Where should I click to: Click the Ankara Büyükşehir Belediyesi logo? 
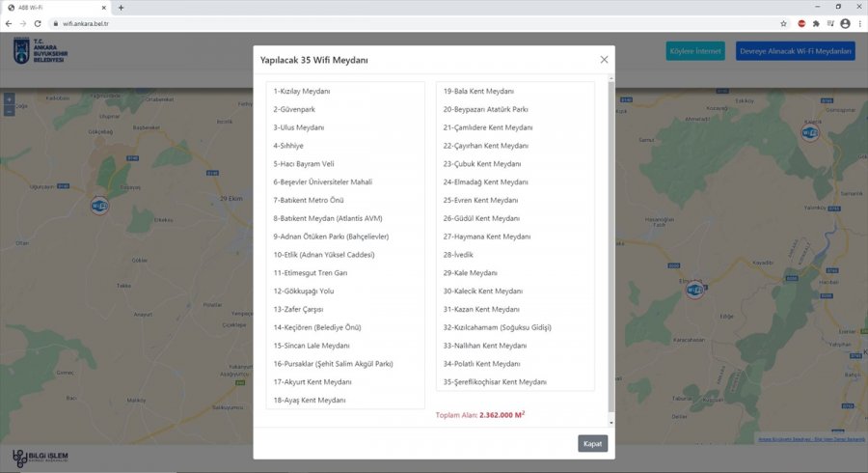tap(39, 51)
